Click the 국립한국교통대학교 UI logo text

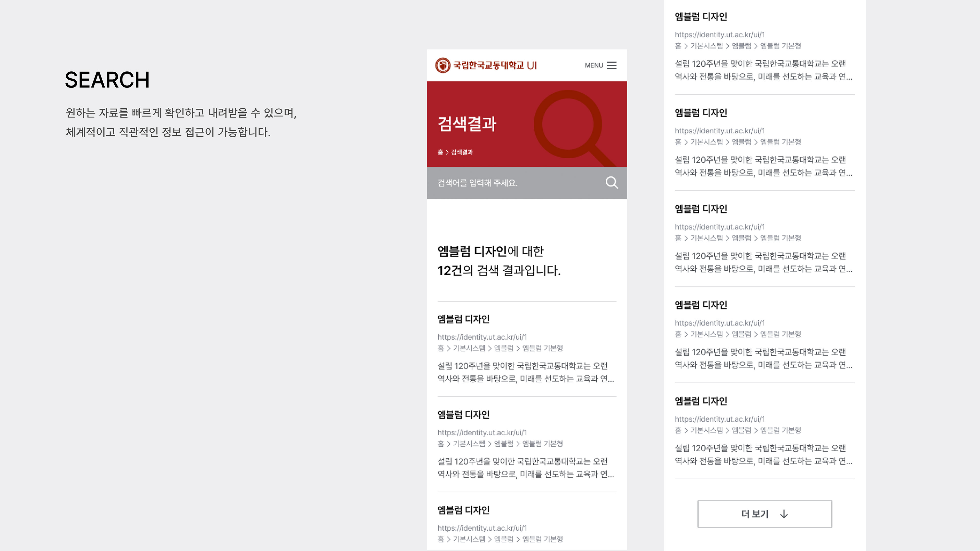coord(495,65)
